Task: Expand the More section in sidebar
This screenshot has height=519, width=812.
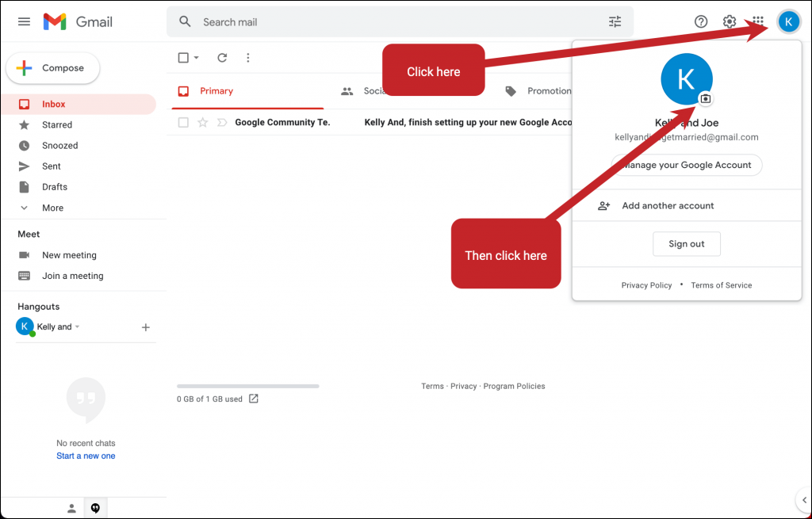Action: (52, 208)
